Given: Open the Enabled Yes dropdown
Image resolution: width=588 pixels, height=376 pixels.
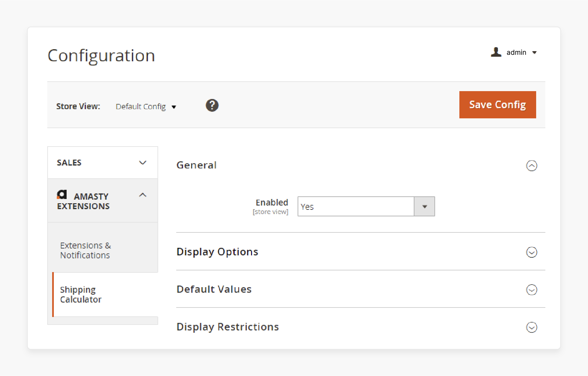Looking at the screenshot, I should pyautogui.click(x=366, y=207).
